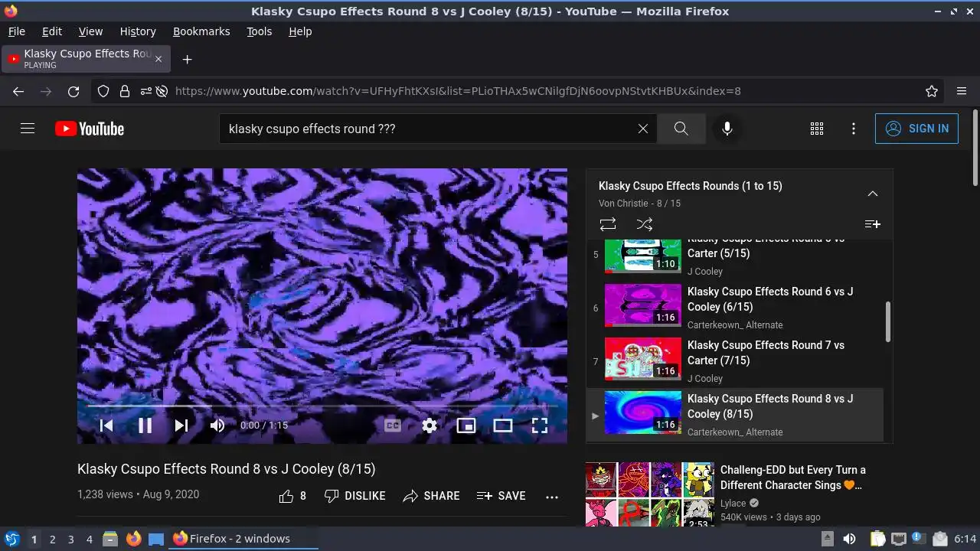The width and height of the screenshot is (980, 551).
Task: Enable miniplayer mode
Action: 466,425
